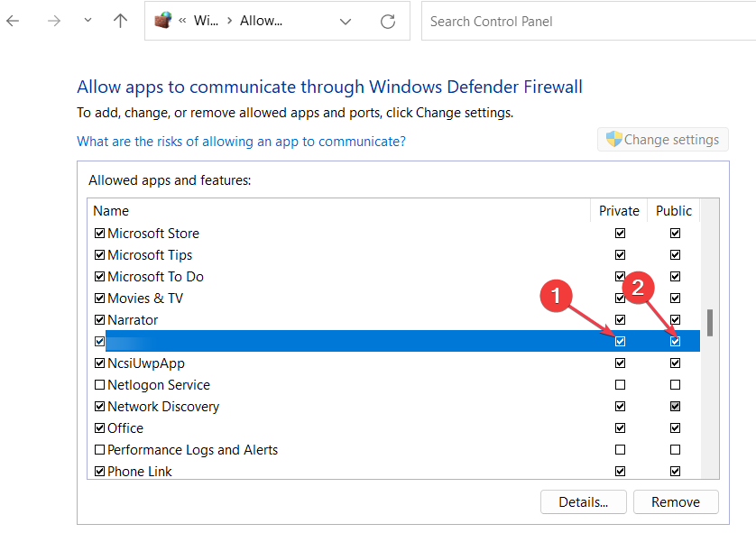Click the Change settings button

[663, 140]
